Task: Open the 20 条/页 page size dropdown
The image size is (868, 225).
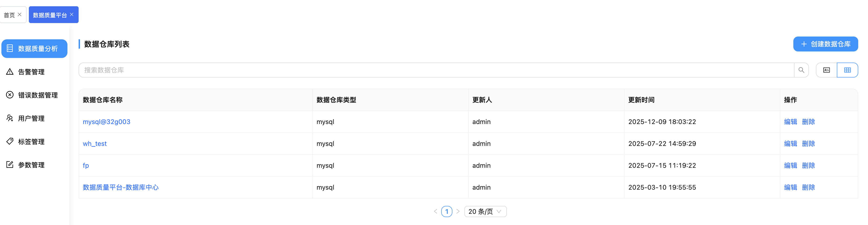Action: 485,212
